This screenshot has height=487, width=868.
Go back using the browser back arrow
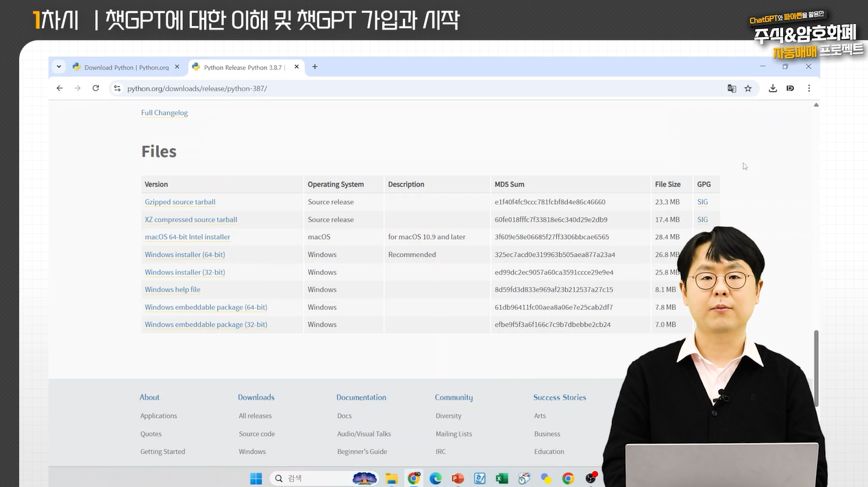click(x=60, y=88)
